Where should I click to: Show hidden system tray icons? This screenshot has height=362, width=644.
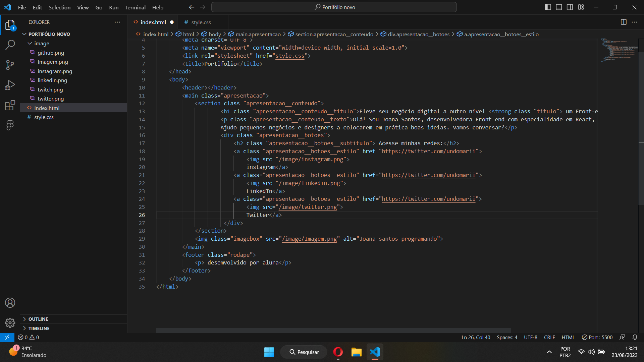click(x=549, y=352)
